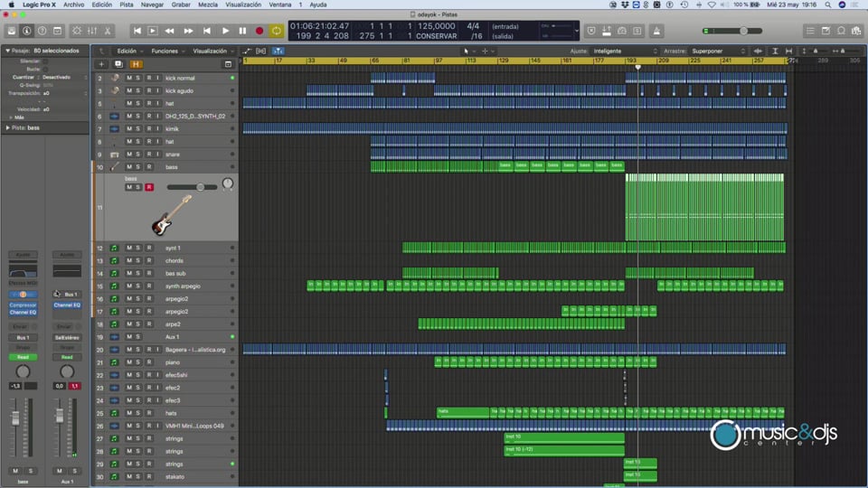The image size is (868, 488).
Task: Click the green Read automation button on bass strip
Action: tap(23, 358)
